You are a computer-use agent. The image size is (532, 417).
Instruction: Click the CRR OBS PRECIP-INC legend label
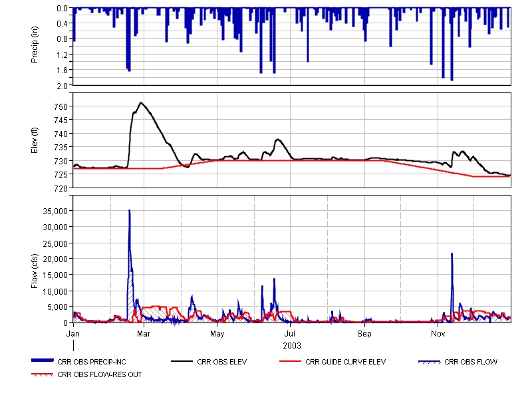(x=92, y=362)
